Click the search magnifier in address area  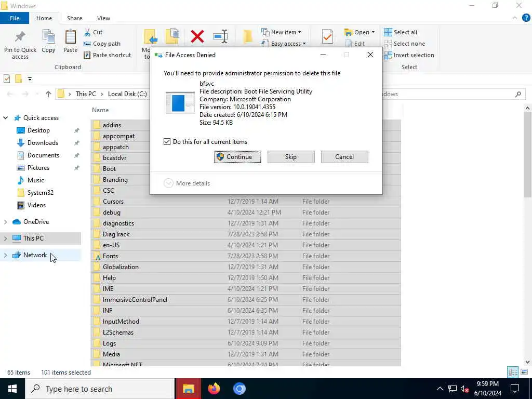(x=518, y=94)
